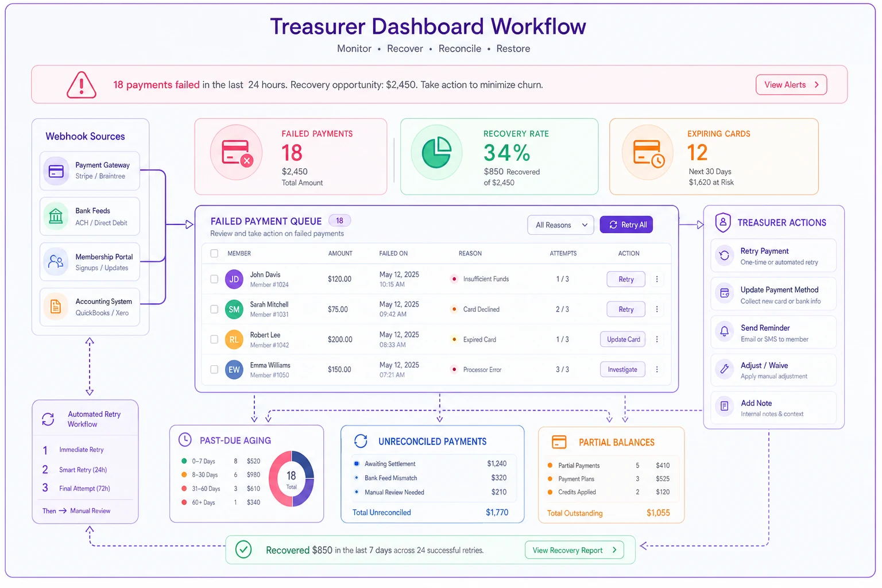Check the Emma Williams row checkbox
882x588 pixels.
click(x=214, y=370)
